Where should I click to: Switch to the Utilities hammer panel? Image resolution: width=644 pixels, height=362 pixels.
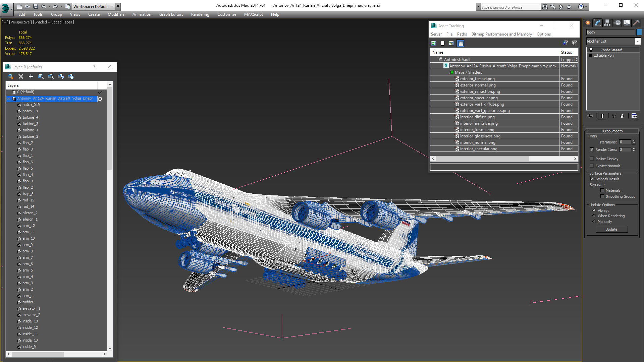pyautogui.click(x=636, y=23)
